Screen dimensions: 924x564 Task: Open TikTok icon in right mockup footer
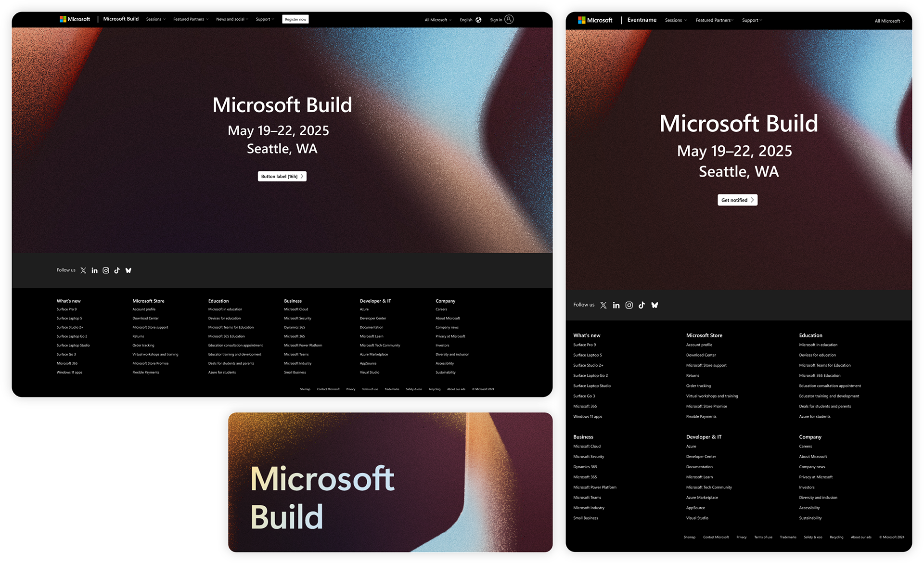pyautogui.click(x=642, y=305)
